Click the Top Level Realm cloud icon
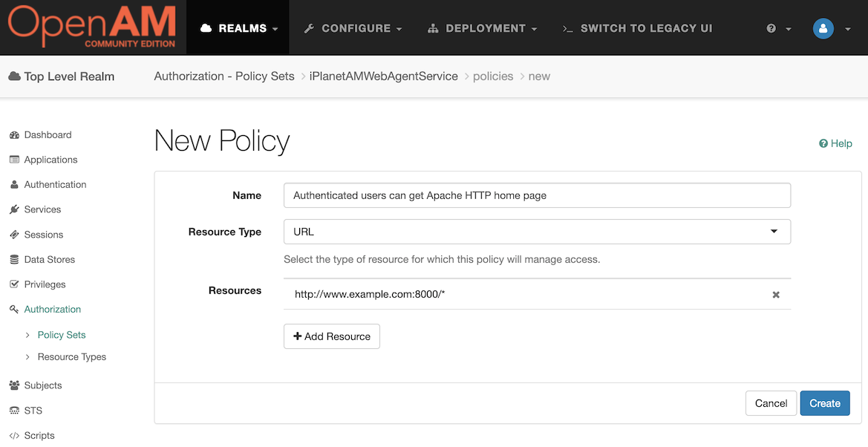Screen dimensions: 868x447 coord(14,76)
